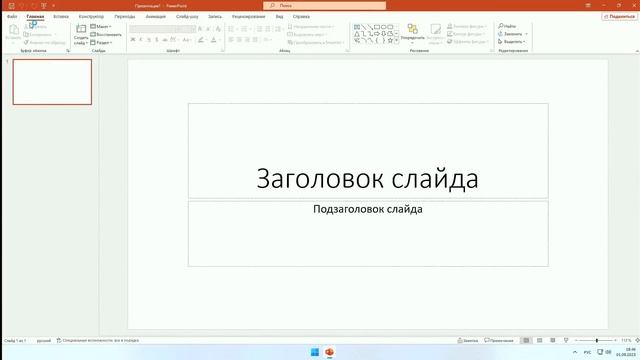Expand the Выделить select dropdown
Viewport: 640px width, 360px height.
[x=512, y=42]
